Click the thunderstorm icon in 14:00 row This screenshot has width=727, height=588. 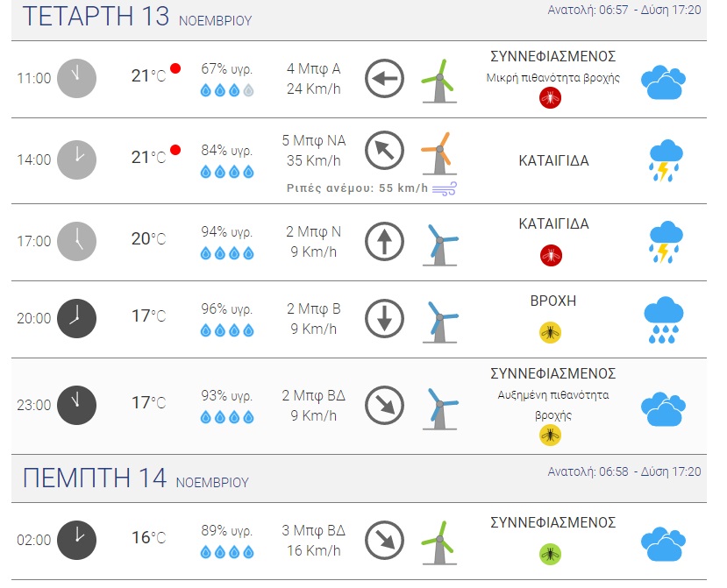[665, 160]
